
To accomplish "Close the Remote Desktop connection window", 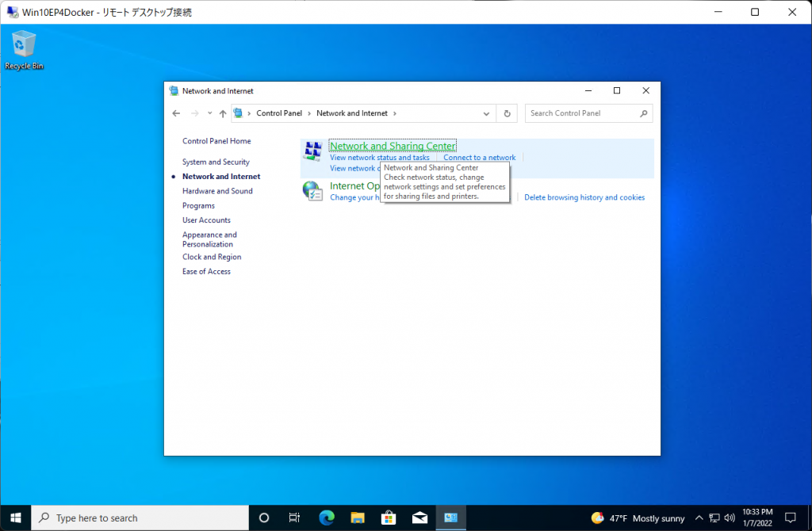I will [792, 12].
